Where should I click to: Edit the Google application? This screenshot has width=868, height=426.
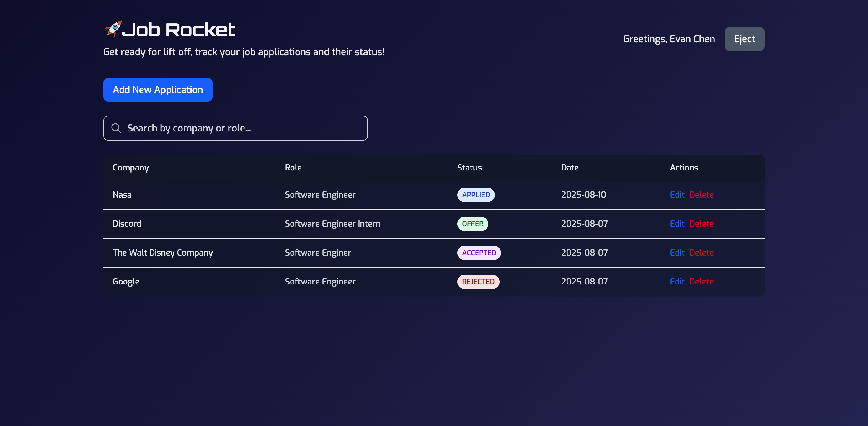pyautogui.click(x=677, y=282)
